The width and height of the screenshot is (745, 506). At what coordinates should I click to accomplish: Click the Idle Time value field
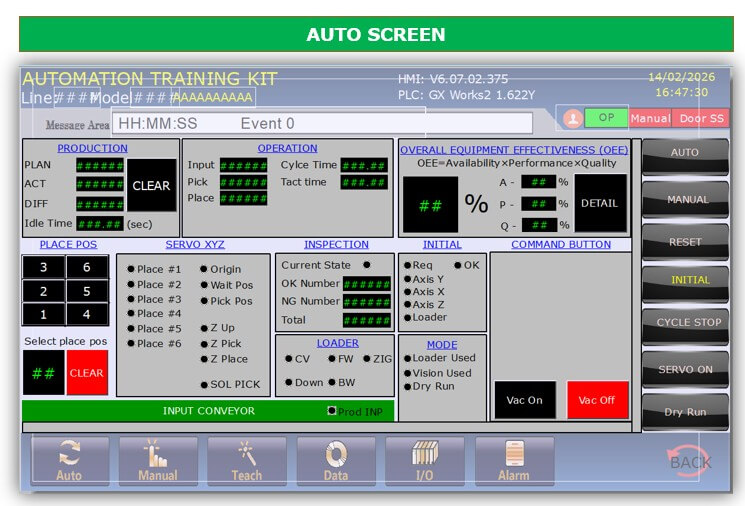100,224
